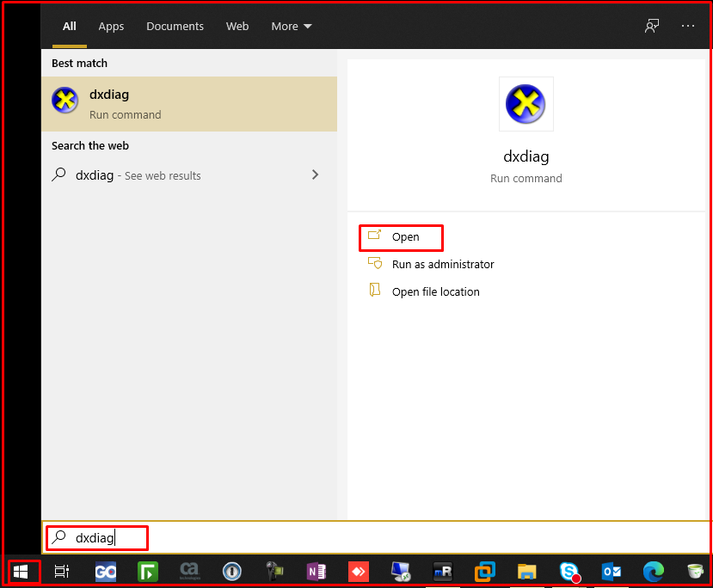713x588 pixels.
Task: Open Task View from the taskbar
Action: click(62, 572)
